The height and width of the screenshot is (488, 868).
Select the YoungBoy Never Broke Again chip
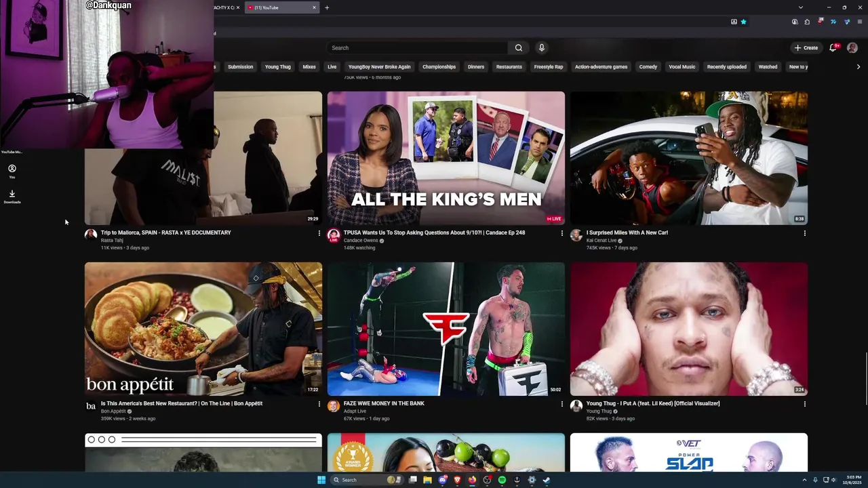tap(379, 66)
